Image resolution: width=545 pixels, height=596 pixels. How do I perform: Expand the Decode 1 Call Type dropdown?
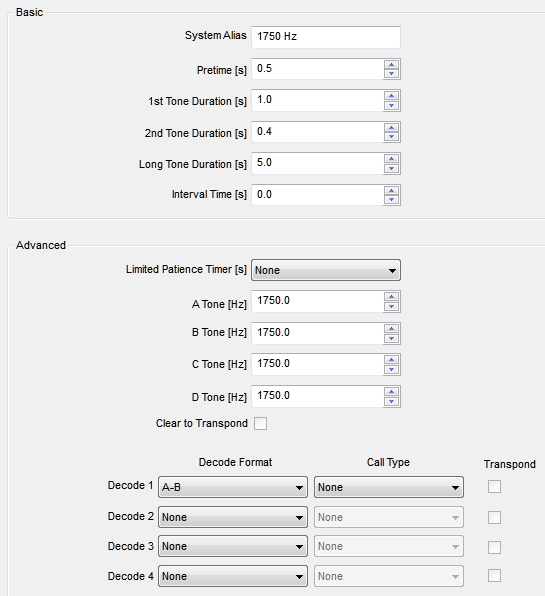[x=389, y=487]
